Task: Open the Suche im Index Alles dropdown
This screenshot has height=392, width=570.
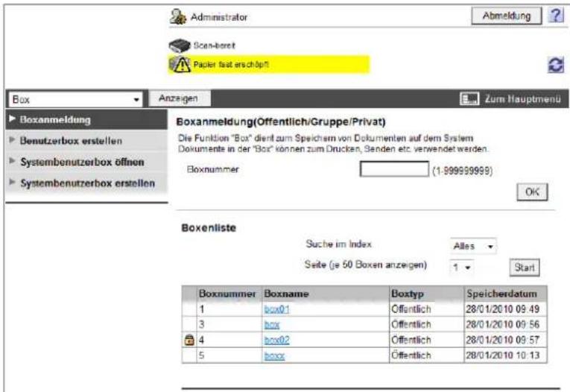Action: tap(473, 246)
